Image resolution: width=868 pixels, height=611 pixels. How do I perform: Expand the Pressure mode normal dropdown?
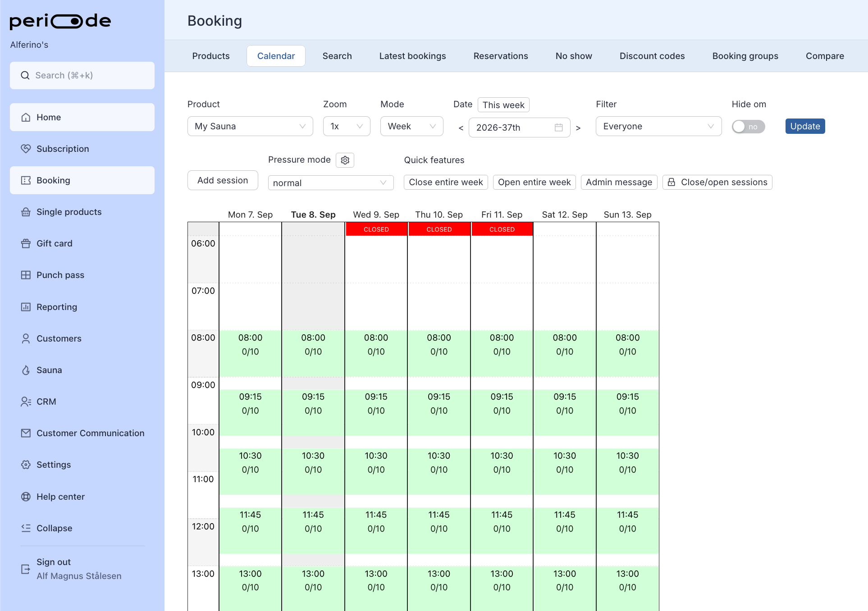click(x=331, y=183)
